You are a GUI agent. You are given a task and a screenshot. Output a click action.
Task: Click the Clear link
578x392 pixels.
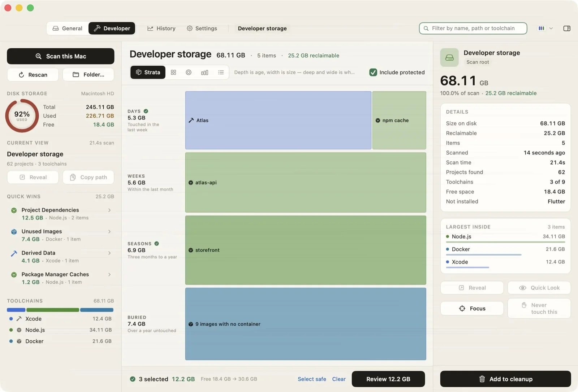(339, 379)
